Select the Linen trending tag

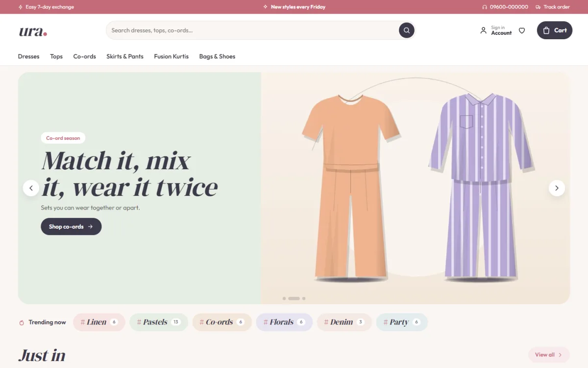(x=99, y=322)
